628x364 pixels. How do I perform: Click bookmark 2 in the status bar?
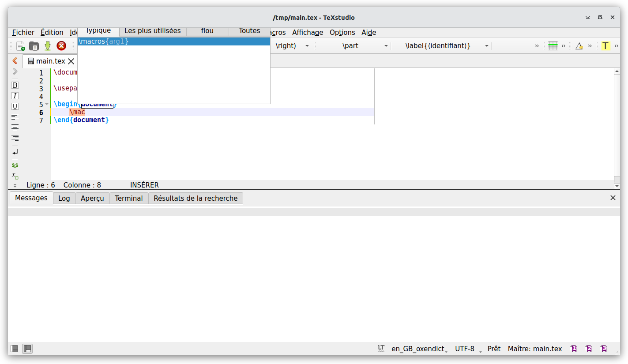click(589, 349)
